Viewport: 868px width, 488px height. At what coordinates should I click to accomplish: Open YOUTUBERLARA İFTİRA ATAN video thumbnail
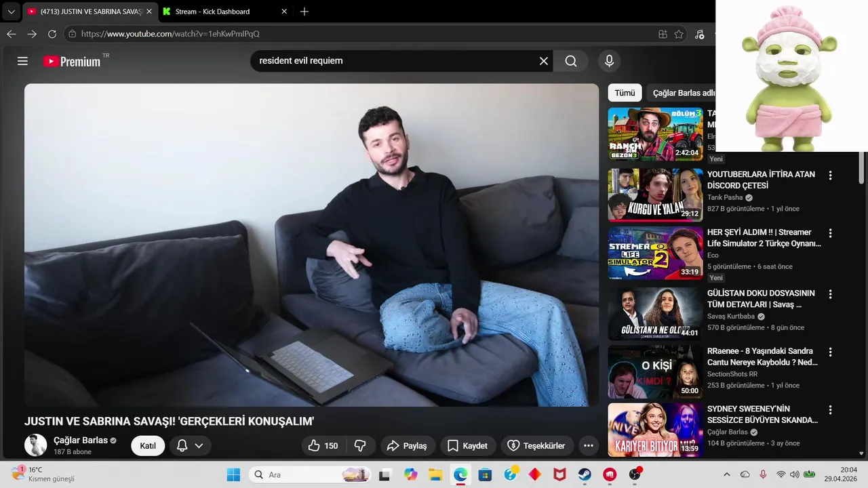tap(656, 195)
